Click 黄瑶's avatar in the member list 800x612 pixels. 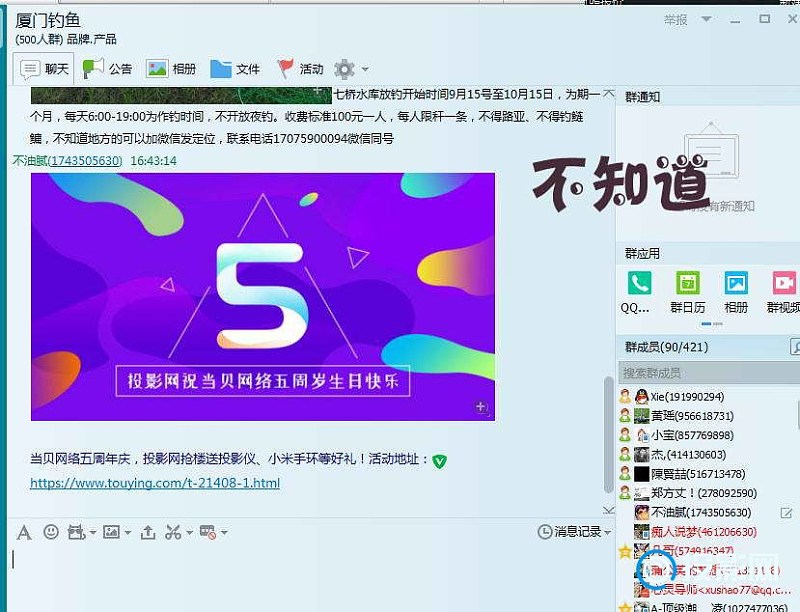tap(641, 416)
